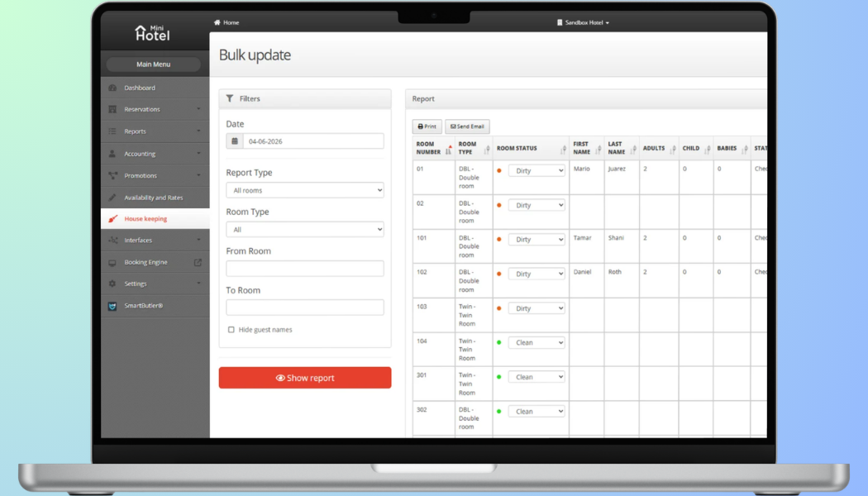Open the SmartButler link

coord(155,306)
